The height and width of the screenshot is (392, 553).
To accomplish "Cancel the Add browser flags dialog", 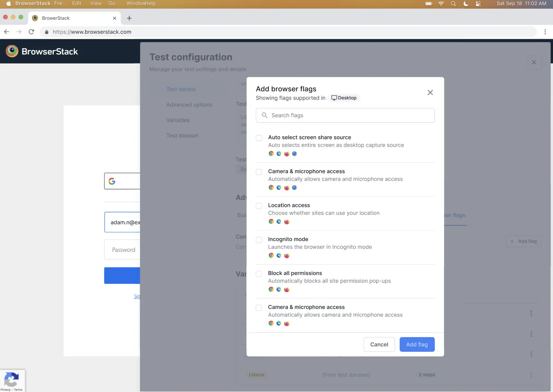I will point(379,344).
